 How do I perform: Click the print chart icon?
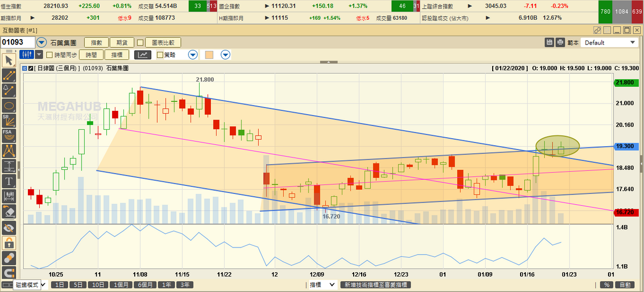[560, 42]
